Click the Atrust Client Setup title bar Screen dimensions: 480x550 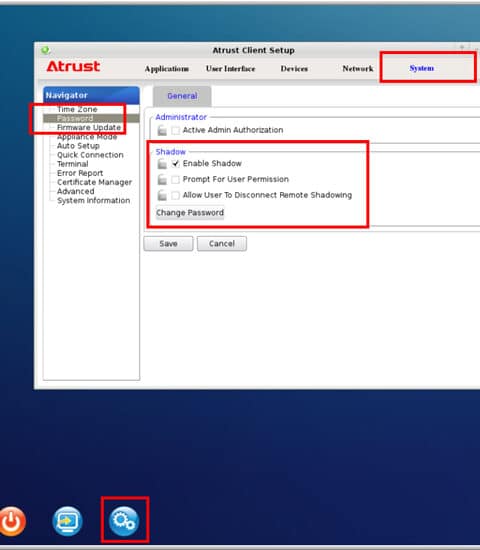pos(253,51)
